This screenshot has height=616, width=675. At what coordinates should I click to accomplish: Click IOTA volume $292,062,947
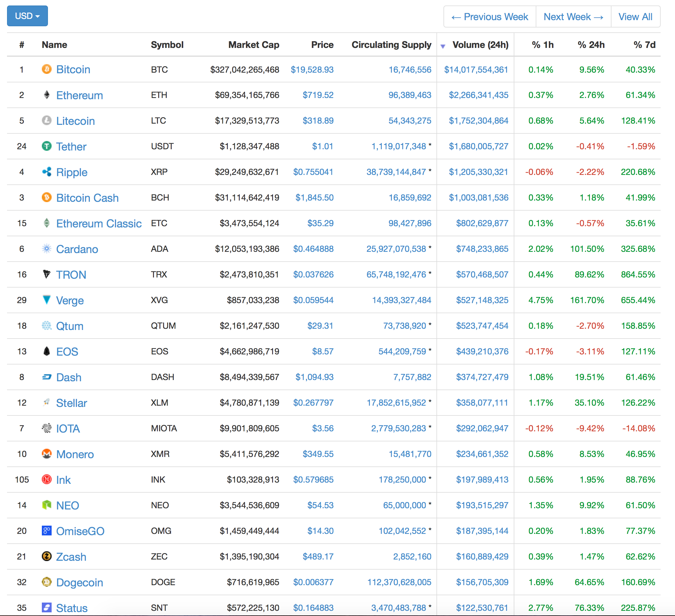[x=482, y=428]
